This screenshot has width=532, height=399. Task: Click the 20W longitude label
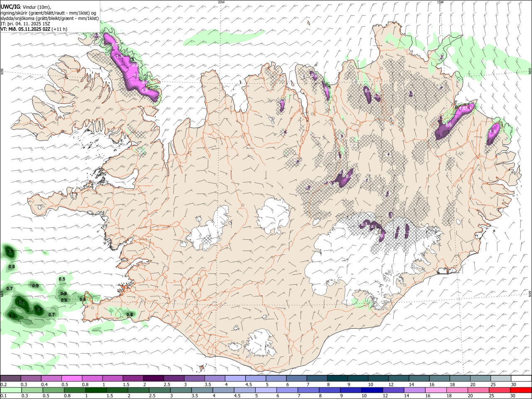[221, 2]
